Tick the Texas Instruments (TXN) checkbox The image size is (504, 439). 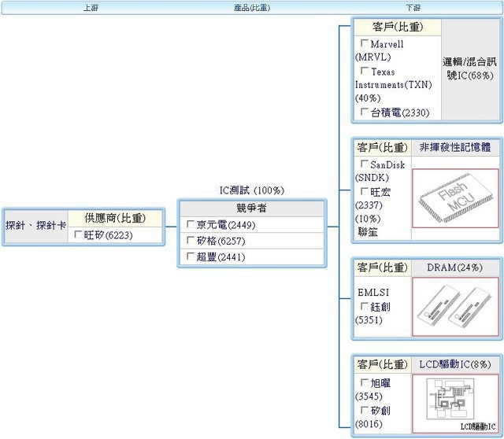tap(365, 70)
